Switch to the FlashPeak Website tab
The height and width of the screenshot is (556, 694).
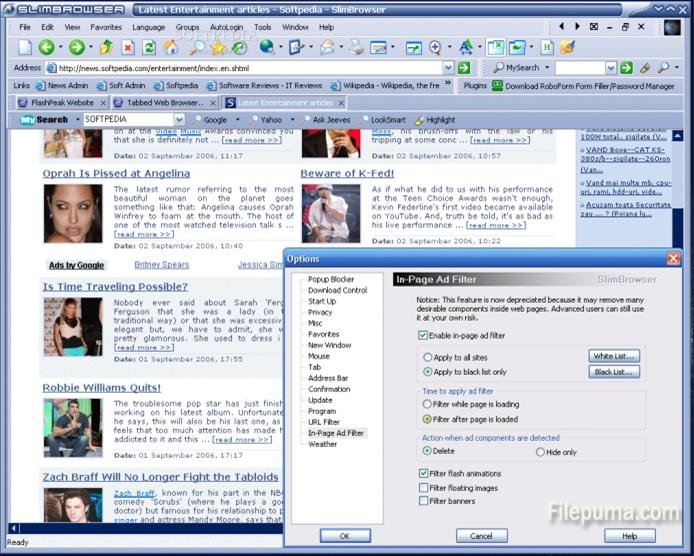pos(61,102)
